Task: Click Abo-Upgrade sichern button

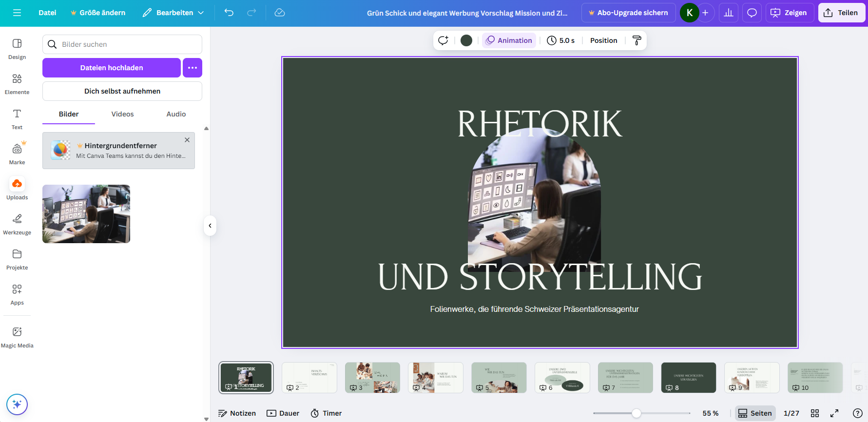Action: point(628,13)
